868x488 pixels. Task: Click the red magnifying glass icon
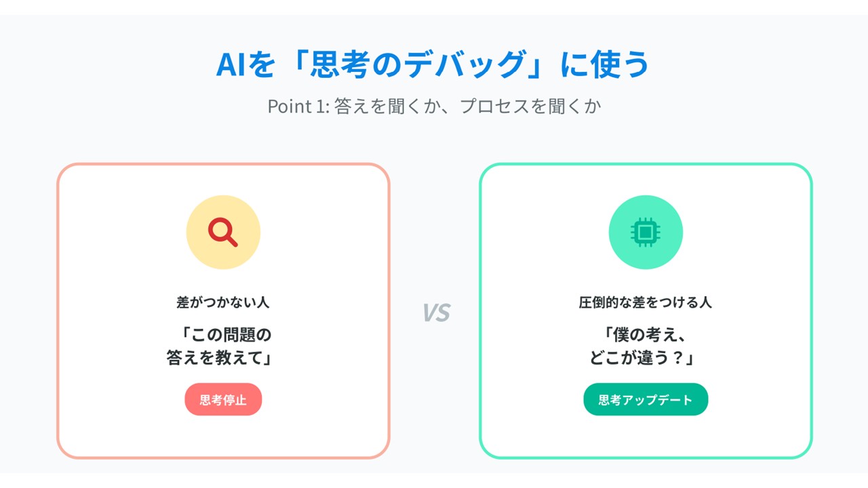pos(222,232)
